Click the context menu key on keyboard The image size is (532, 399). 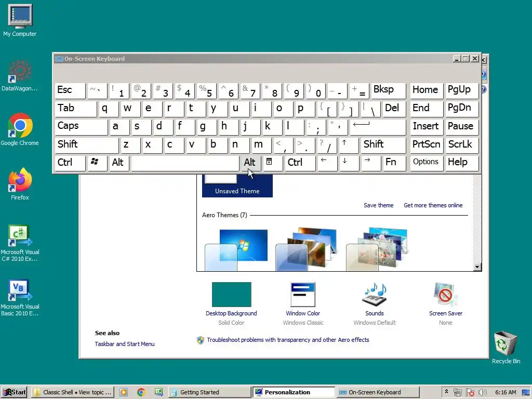tap(273, 163)
